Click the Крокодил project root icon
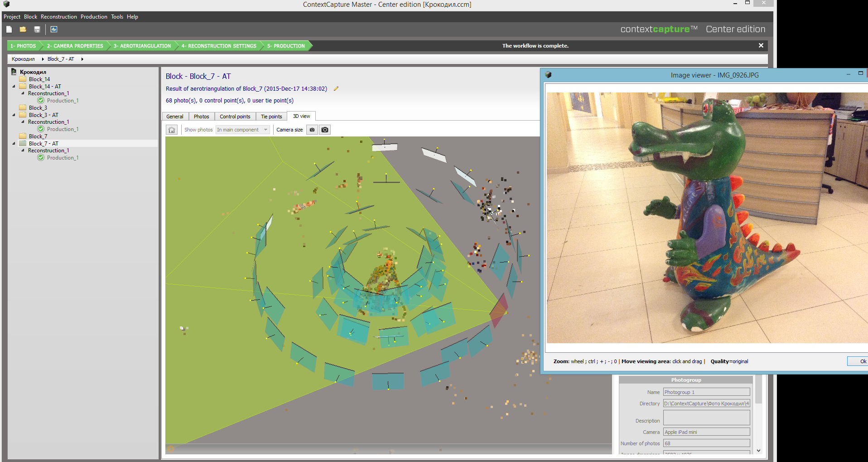The width and height of the screenshot is (868, 462). [x=14, y=72]
